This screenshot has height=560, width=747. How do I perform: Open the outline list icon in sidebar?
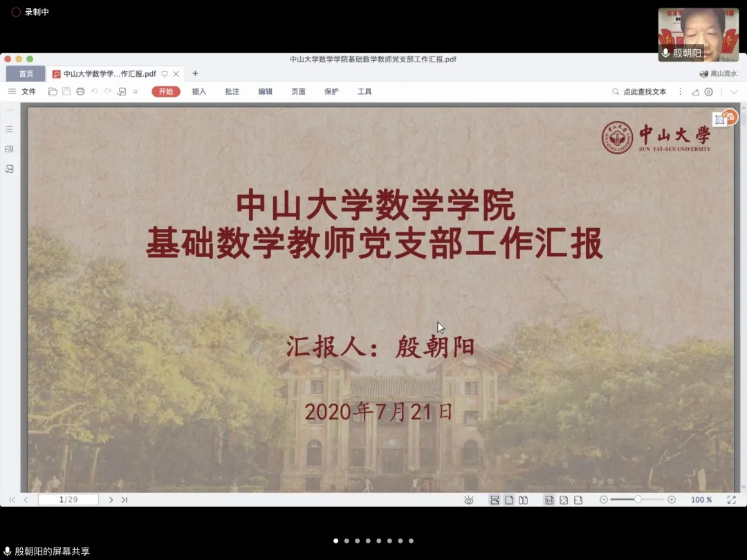pos(9,129)
